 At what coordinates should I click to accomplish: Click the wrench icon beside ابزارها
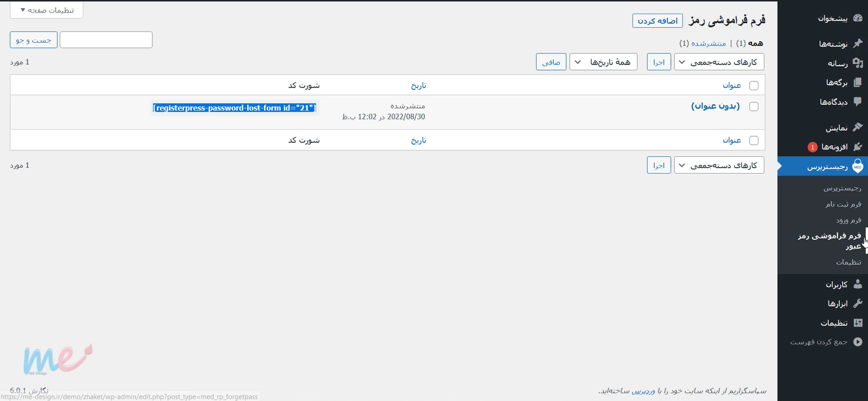pos(858,303)
